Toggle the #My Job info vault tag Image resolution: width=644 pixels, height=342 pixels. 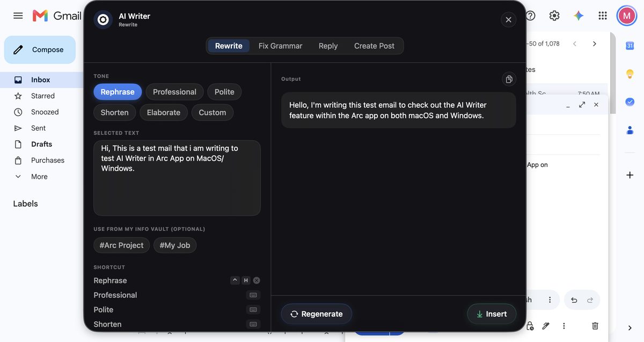tap(175, 245)
